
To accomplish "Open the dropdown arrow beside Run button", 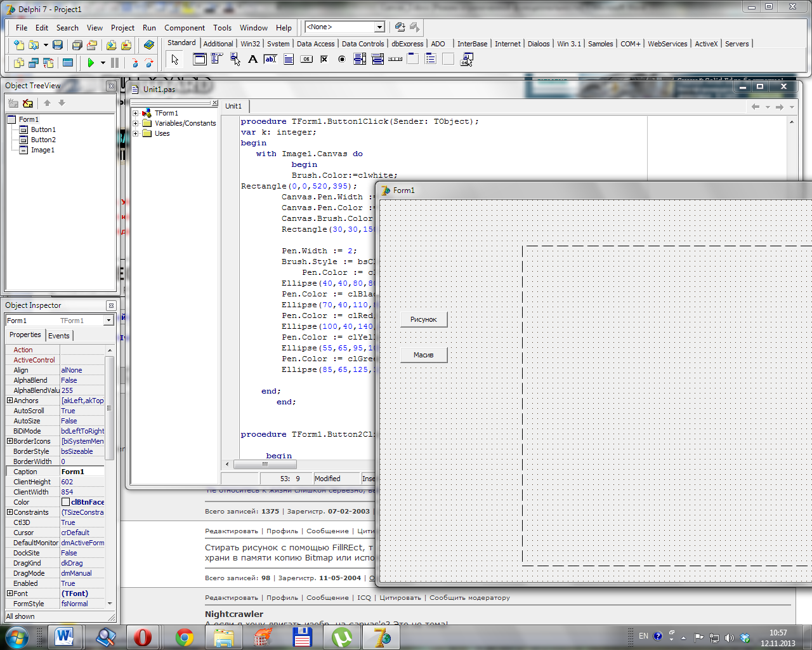I will tap(103, 63).
